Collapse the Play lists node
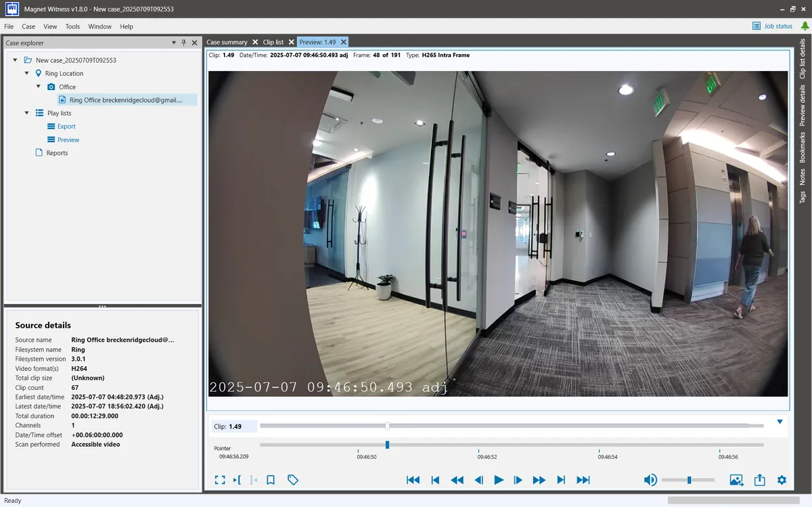This screenshot has height=507, width=812. point(27,113)
